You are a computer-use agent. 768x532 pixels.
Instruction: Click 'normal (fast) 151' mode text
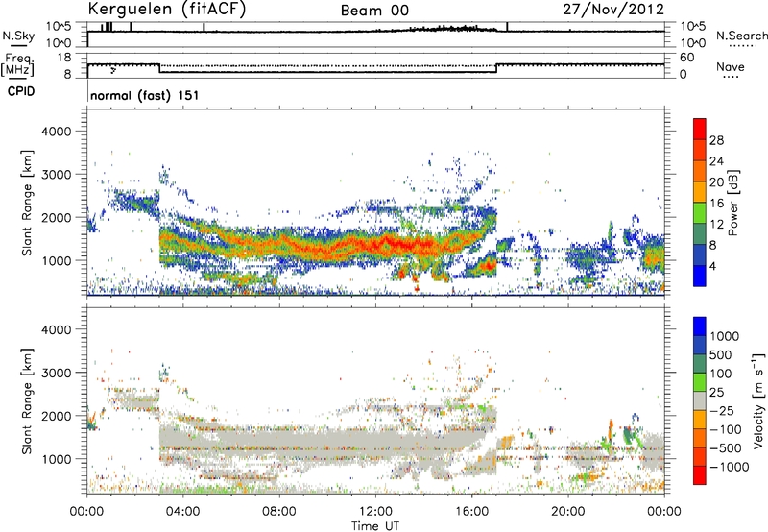(x=145, y=95)
